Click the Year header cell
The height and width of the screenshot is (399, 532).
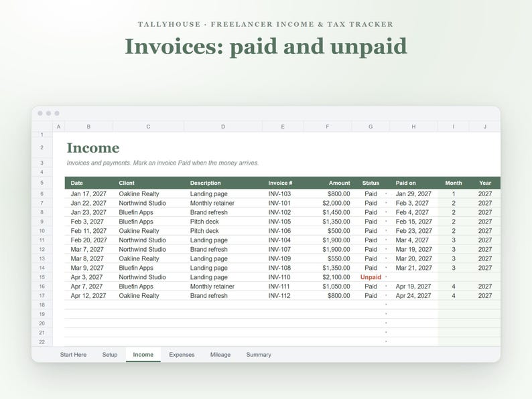point(485,183)
